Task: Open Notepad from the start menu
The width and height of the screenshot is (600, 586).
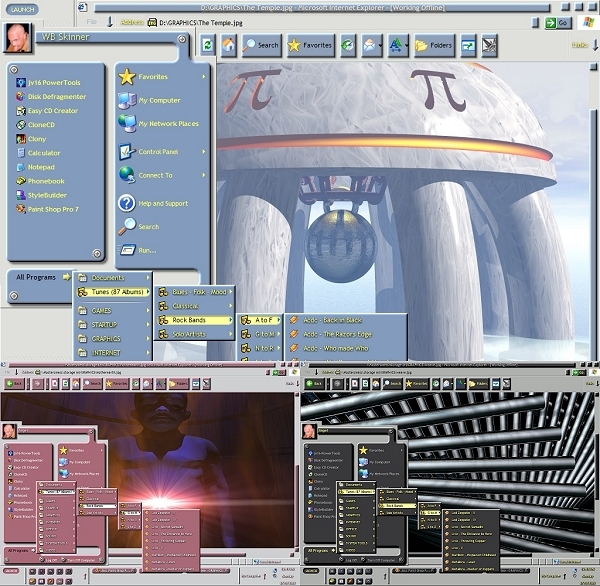Action: (36, 167)
